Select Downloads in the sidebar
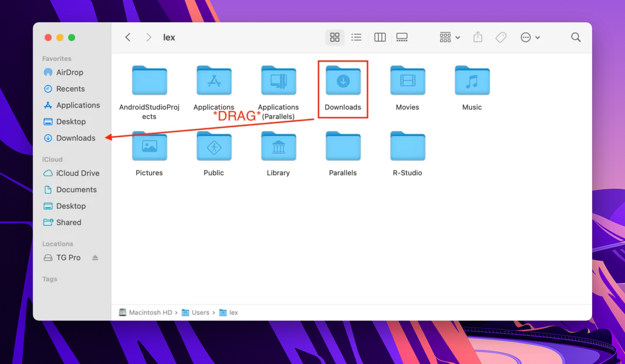625x364 pixels. click(x=70, y=138)
